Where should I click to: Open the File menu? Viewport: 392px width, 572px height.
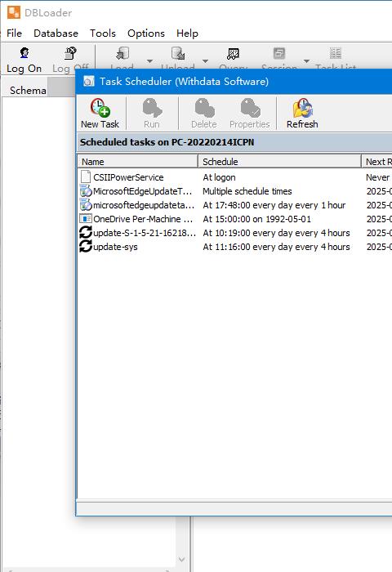(x=14, y=34)
